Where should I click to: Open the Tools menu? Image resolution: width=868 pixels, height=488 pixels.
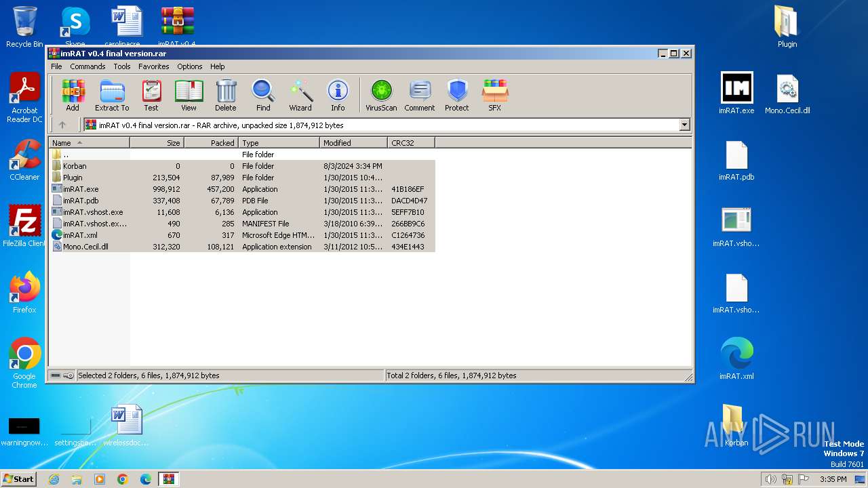tap(122, 66)
